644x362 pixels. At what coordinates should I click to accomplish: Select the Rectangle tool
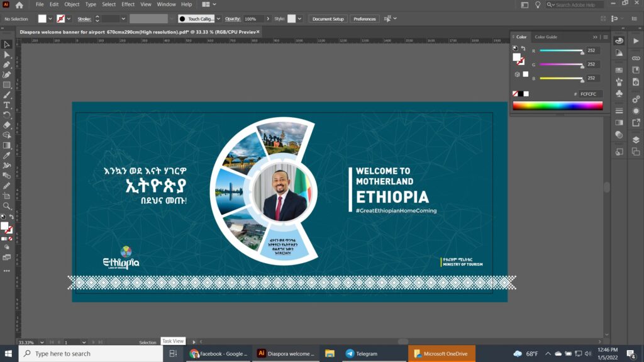(x=6, y=85)
